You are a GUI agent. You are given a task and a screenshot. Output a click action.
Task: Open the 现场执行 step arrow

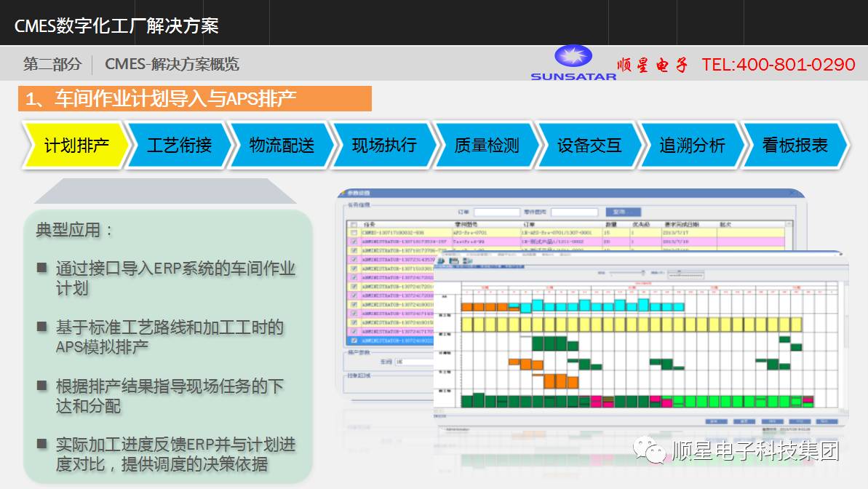[x=383, y=146]
